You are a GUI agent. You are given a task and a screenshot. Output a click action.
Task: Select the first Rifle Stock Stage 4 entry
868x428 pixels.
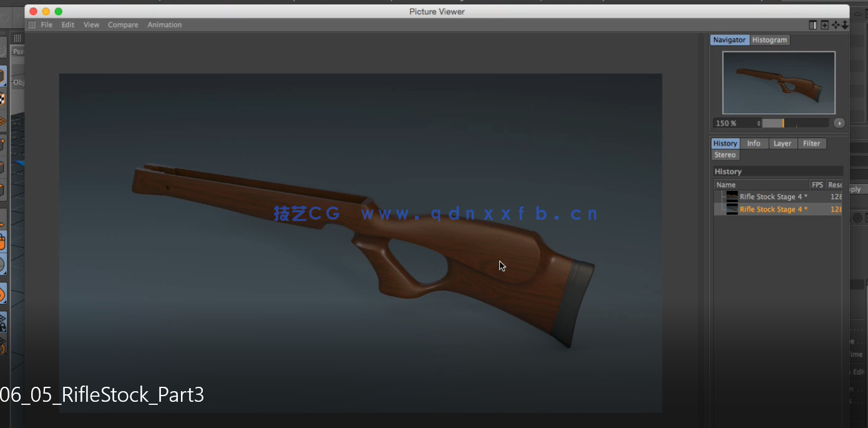773,197
